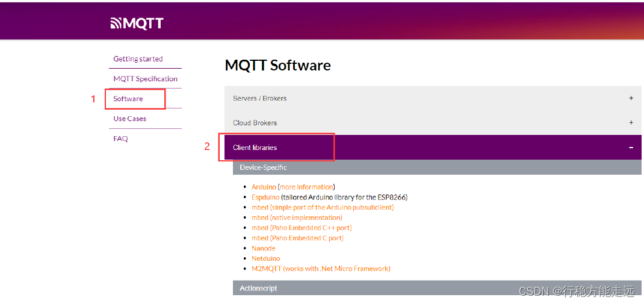Open mbed native implementation link
Image resolution: width=644 pixels, height=303 pixels.
(x=297, y=217)
